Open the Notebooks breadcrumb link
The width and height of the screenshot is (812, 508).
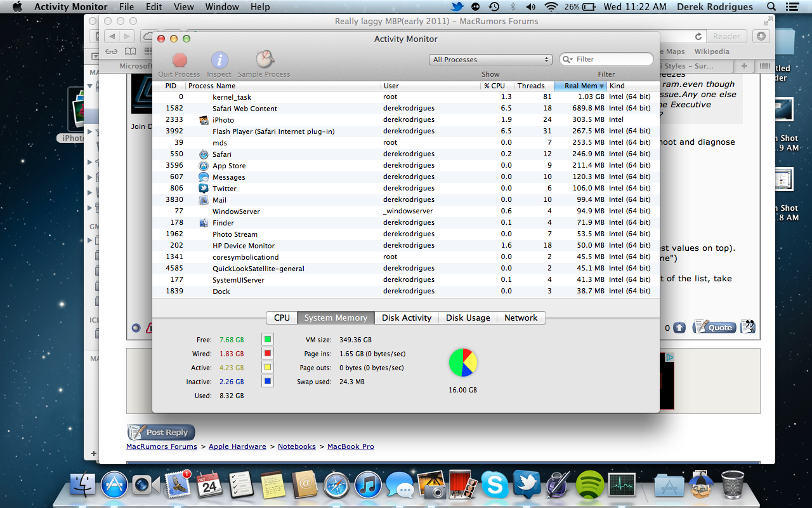(x=296, y=446)
